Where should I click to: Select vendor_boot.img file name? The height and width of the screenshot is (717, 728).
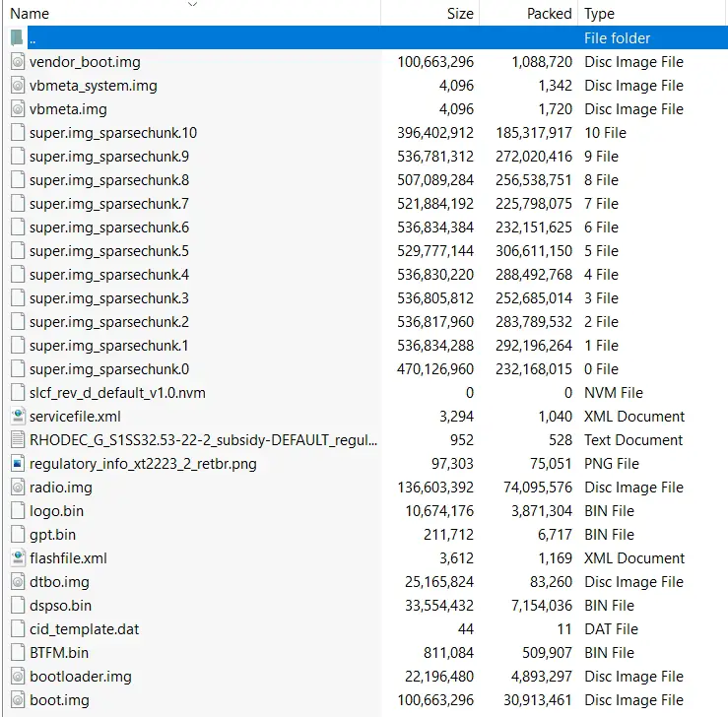pos(85,62)
